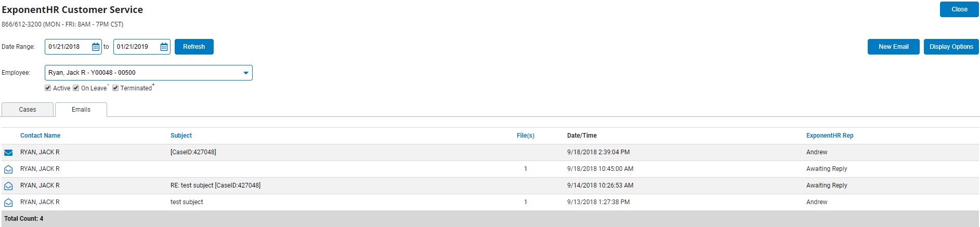
Task: Click the unread envelope icon for CaseID:427048 email
Action: tap(8, 153)
